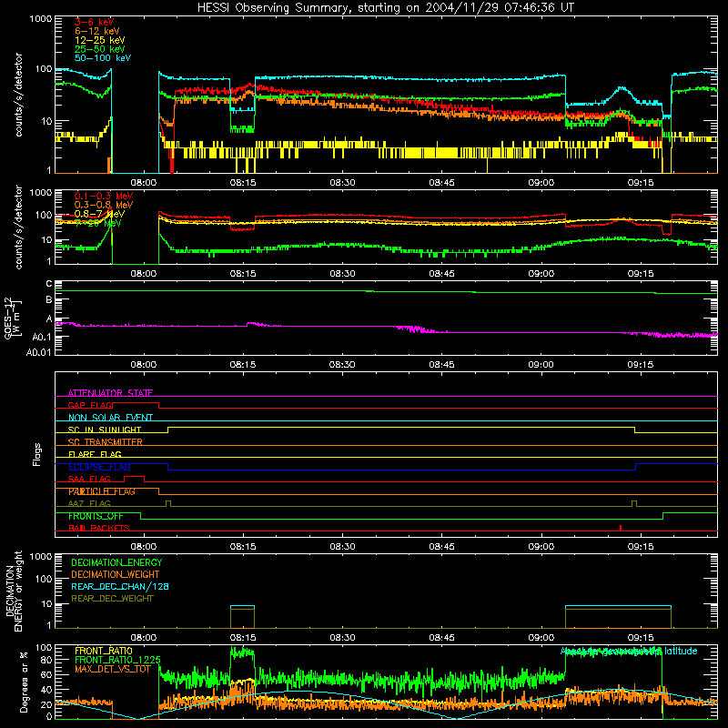Click the B tick label on GOES axis
This screenshot has width=728, height=728.
point(49,300)
